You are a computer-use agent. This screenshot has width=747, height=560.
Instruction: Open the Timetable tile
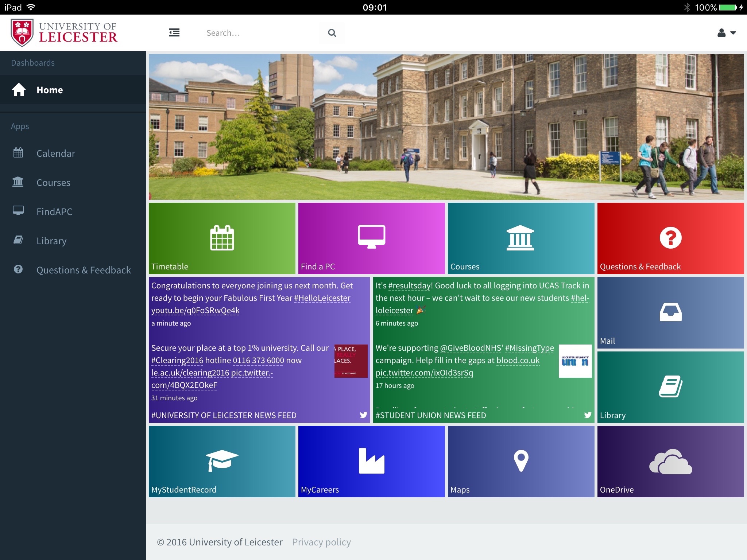click(222, 238)
